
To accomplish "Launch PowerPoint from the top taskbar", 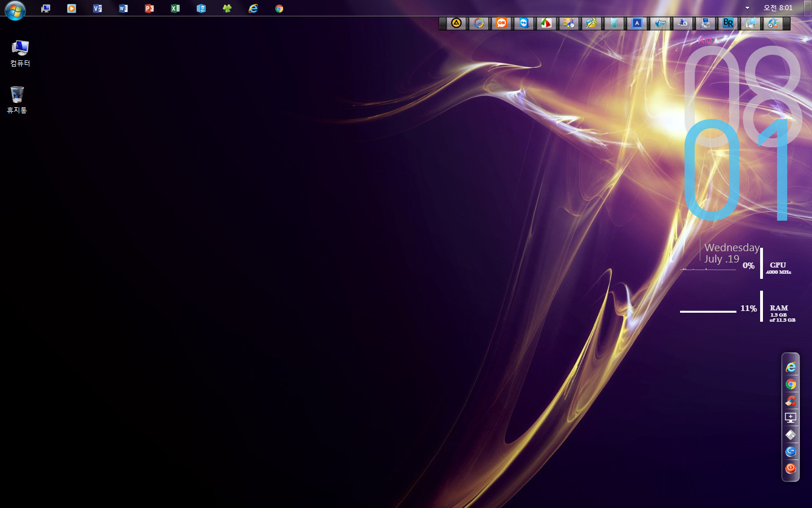I will point(149,8).
